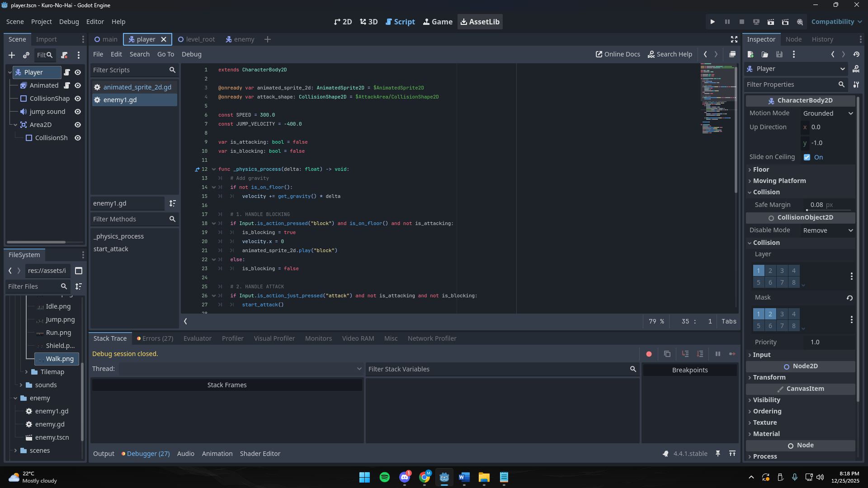This screenshot has height=488, width=868.
Task: Toggle alphabetical method sort icon
Action: point(172,203)
